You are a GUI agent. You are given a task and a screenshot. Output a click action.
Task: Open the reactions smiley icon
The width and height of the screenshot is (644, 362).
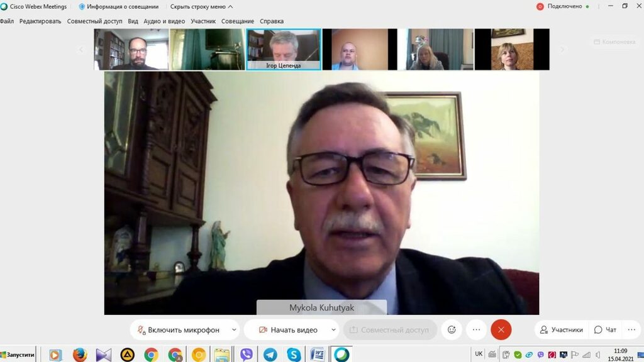452,330
